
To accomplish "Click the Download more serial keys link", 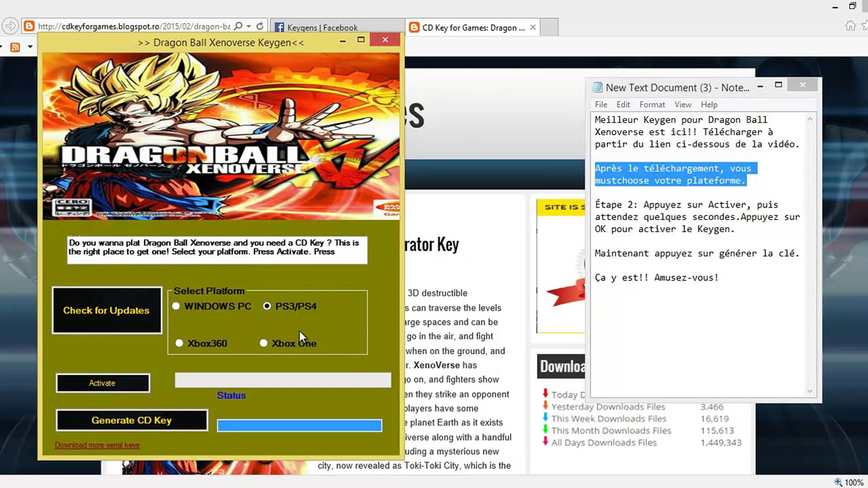I will tap(97, 445).
